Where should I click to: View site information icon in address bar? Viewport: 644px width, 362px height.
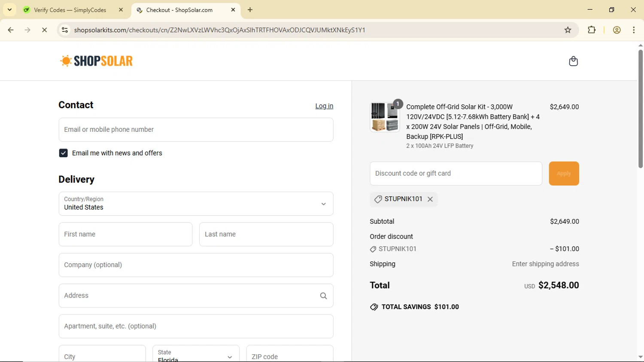pyautogui.click(x=65, y=30)
